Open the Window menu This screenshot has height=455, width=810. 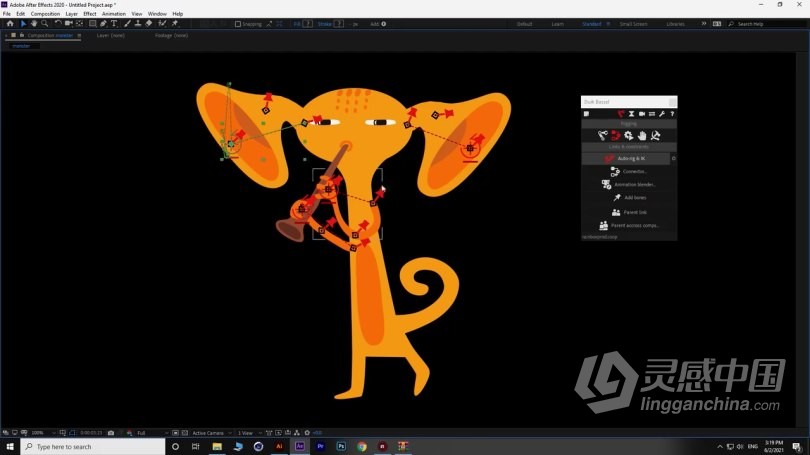point(157,14)
